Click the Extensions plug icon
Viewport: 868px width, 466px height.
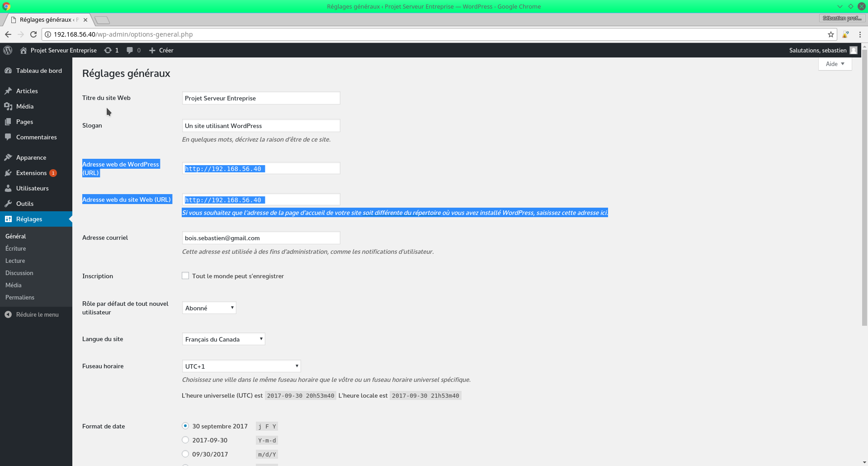(8, 173)
